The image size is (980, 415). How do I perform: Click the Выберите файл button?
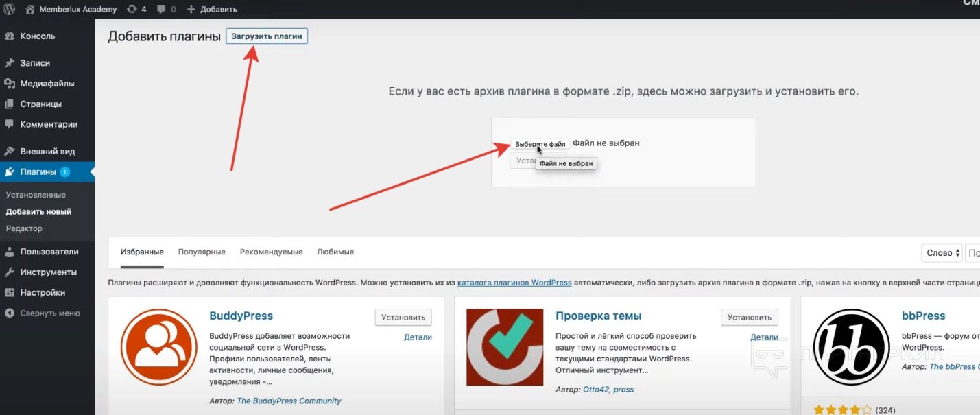[x=540, y=144]
